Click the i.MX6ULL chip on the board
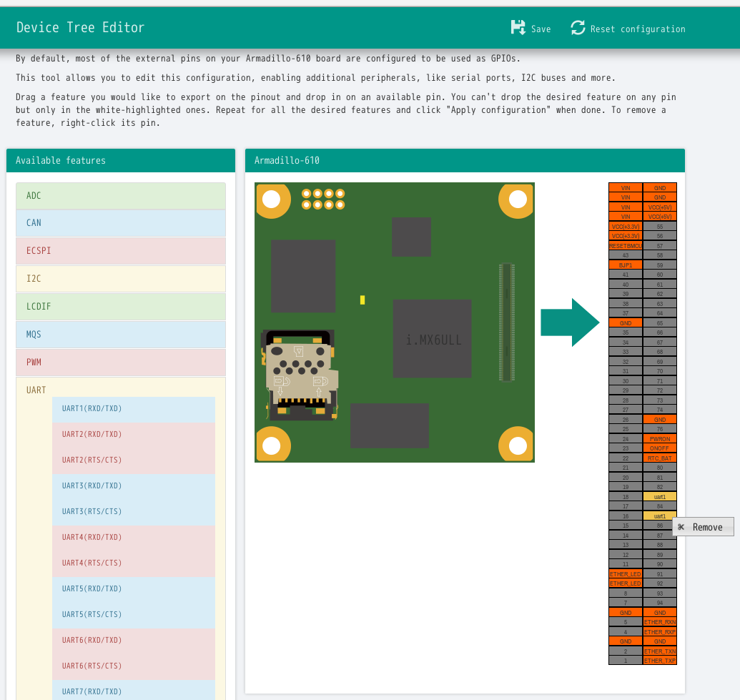The width and height of the screenshot is (740, 700). (433, 340)
